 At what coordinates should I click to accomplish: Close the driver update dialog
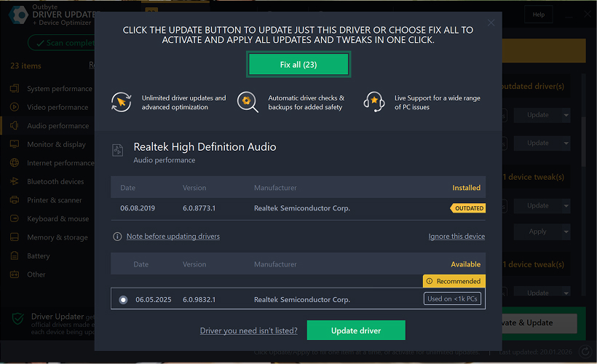click(x=491, y=23)
